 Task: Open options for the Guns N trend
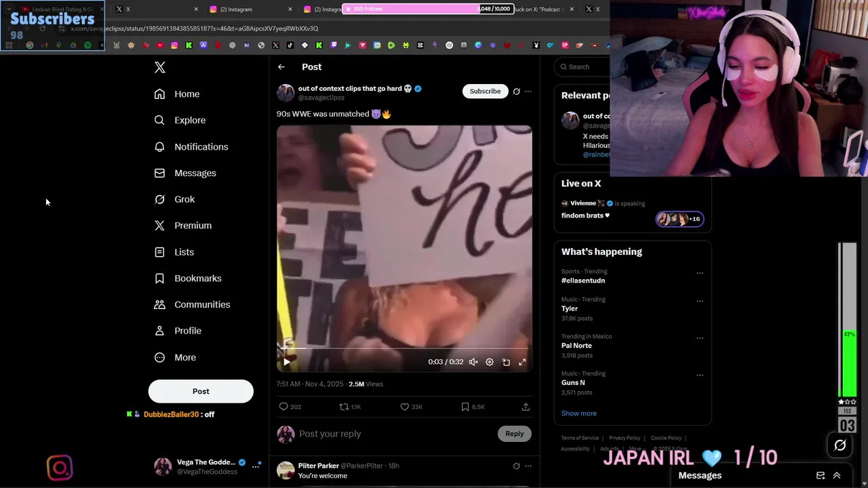(700, 375)
